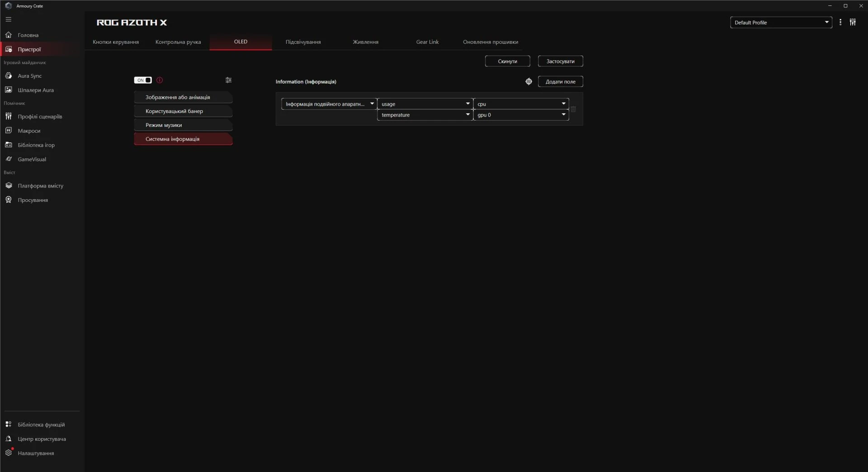Click the Бібліотека ігор library icon
The height and width of the screenshot is (472, 868).
click(x=9, y=145)
